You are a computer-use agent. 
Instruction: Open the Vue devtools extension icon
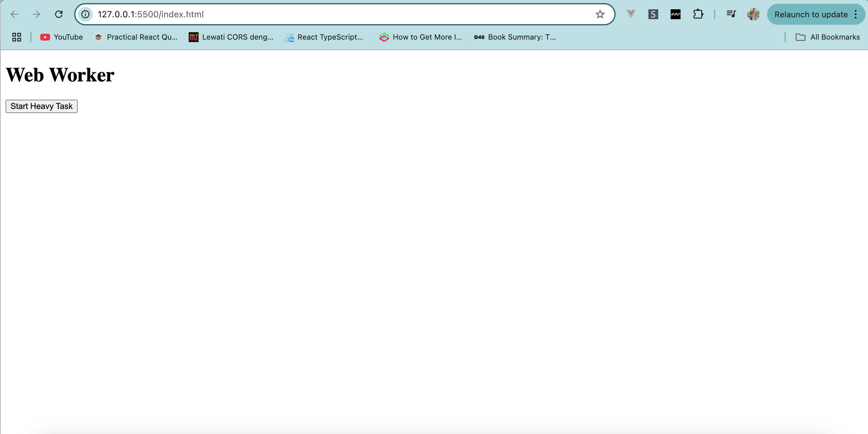point(631,14)
